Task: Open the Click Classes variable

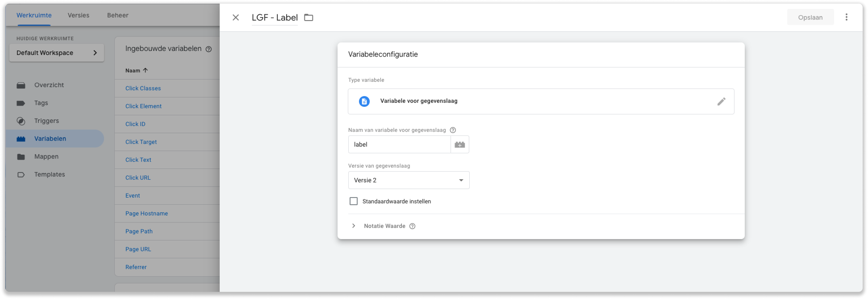Action: (143, 88)
